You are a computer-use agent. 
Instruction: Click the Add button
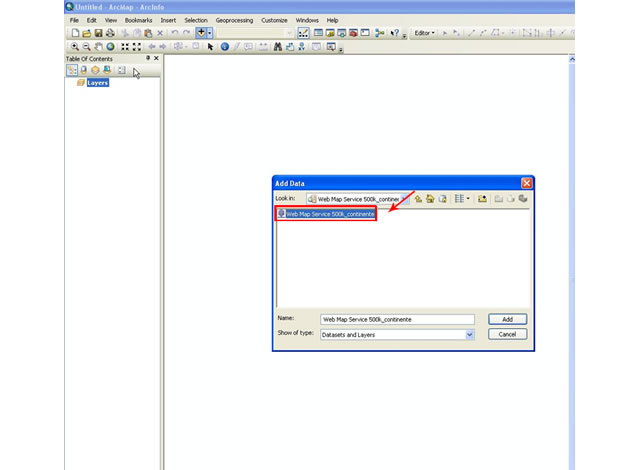[x=507, y=319]
